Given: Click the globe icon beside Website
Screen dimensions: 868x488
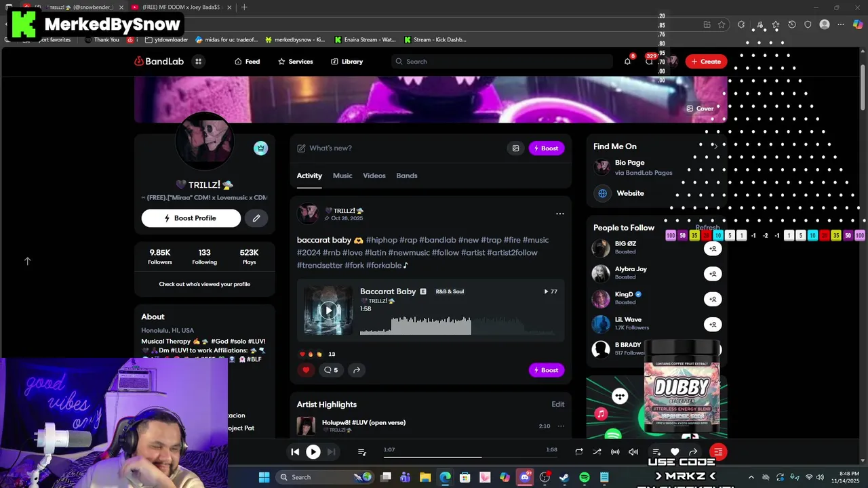Looking at the screenshot, I should pyautogui.click(x=601, y=193).
